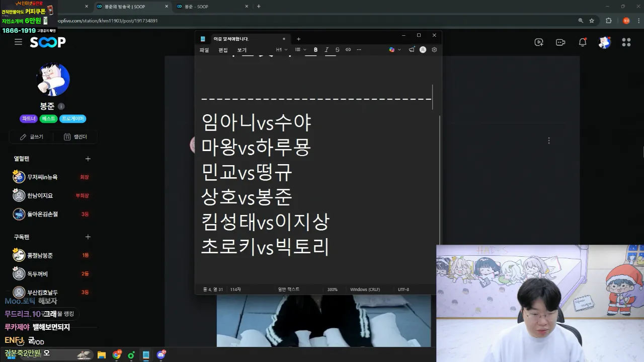Open the 파일 menu in Notepad

pyautogui.click(x=204, y=49)
